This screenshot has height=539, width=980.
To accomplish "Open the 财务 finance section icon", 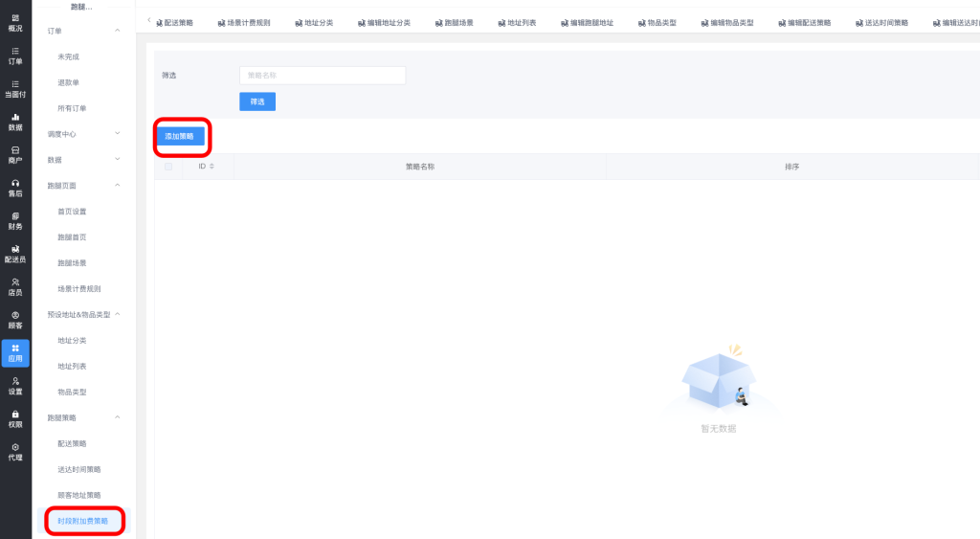I will [15, 221].
